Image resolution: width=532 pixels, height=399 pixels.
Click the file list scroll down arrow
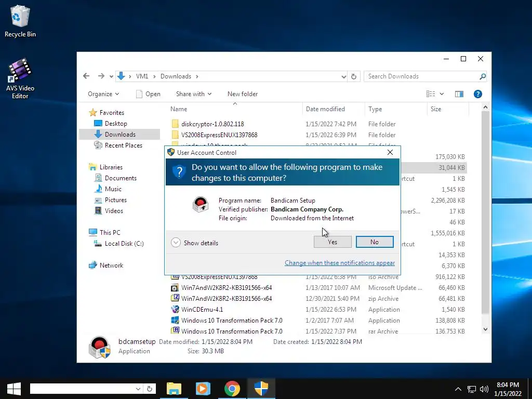pyautogui.click(x=485, y=329)
